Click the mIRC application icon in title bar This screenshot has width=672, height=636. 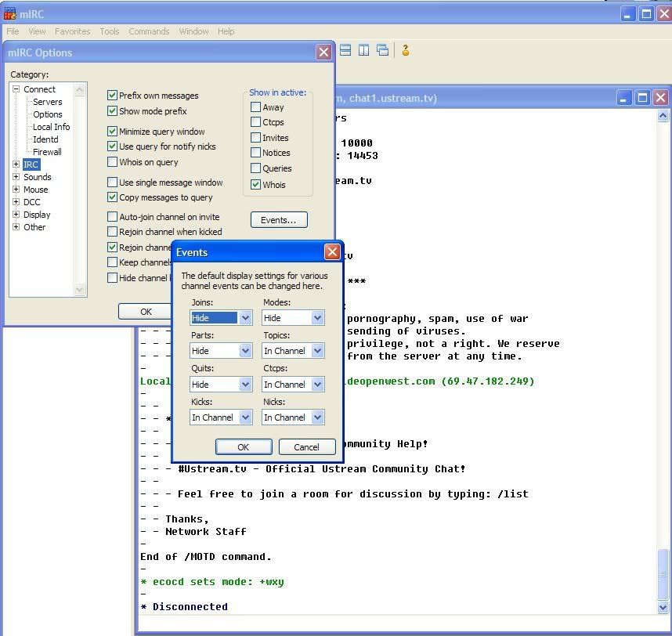(10, 14)
